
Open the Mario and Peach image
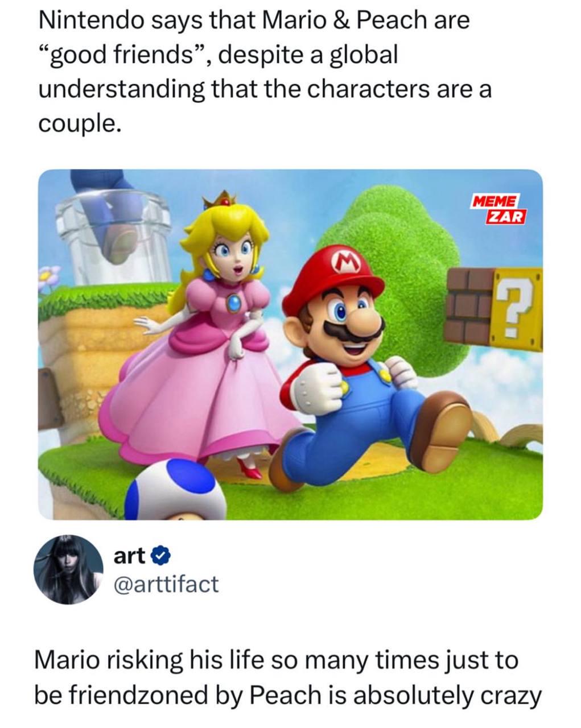pos(290,344)
